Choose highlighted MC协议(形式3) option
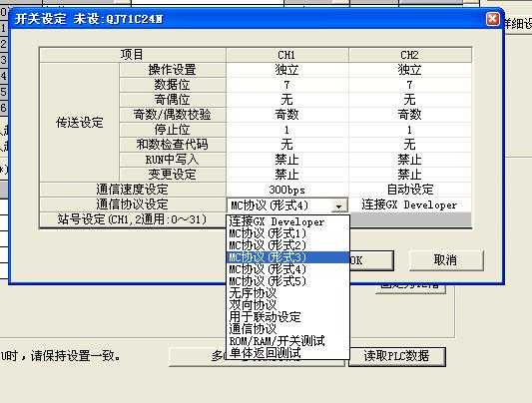The image size is (532, 403). pyautogui.click(x=287, y=257)
